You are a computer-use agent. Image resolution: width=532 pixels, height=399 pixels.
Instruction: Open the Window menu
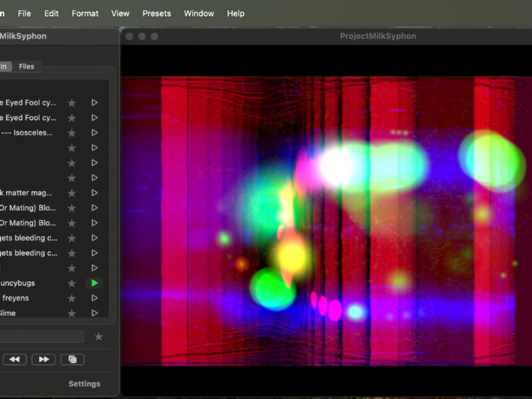point(199,13)
